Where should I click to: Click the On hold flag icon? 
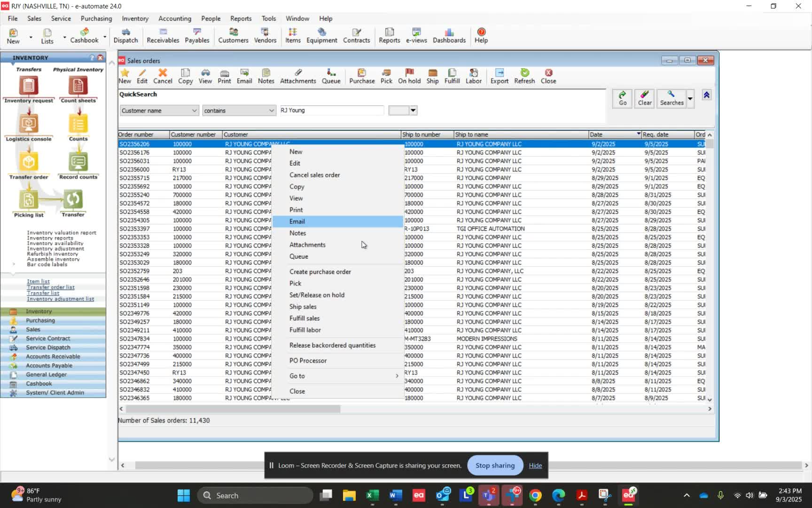click(409, 76)
